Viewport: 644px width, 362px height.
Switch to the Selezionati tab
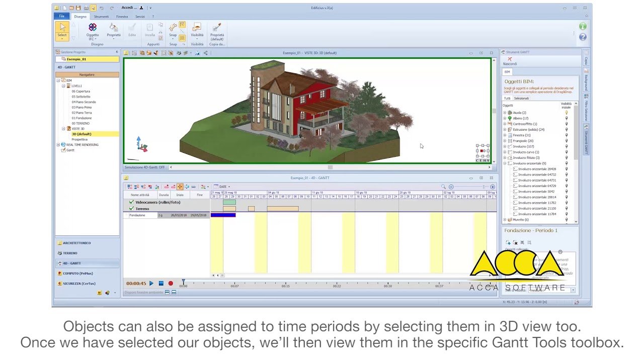point(521,99)
